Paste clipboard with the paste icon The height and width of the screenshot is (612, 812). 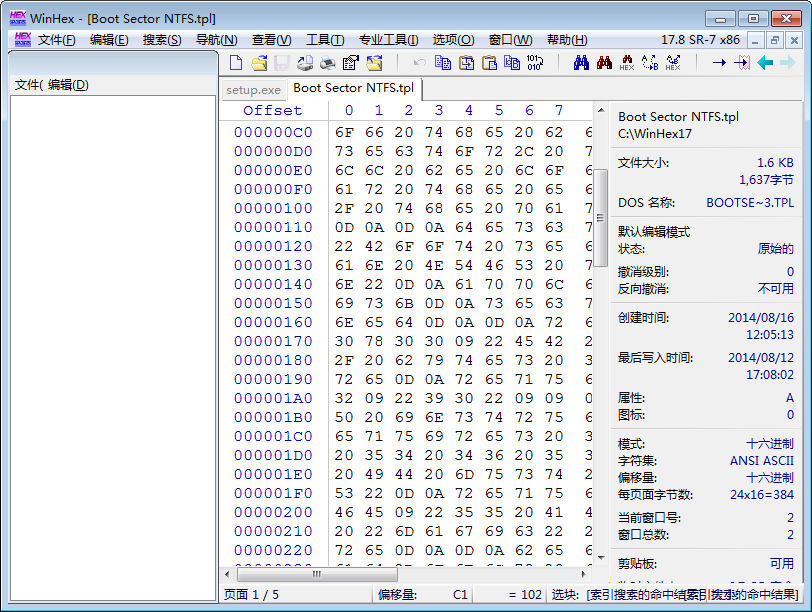point(489,63)
